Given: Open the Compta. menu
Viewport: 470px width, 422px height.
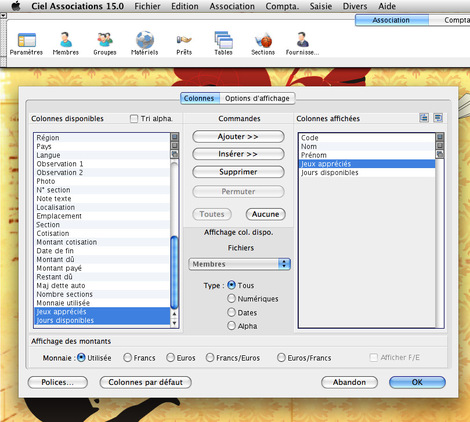Looking at the screenshot, I should (282, 6).
